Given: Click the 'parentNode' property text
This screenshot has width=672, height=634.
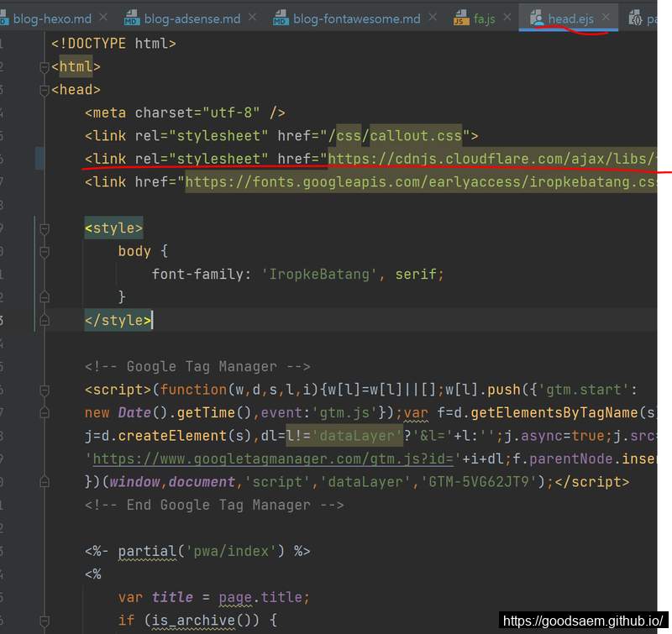Looking at the screenshot, I should [x=571, y=459].
